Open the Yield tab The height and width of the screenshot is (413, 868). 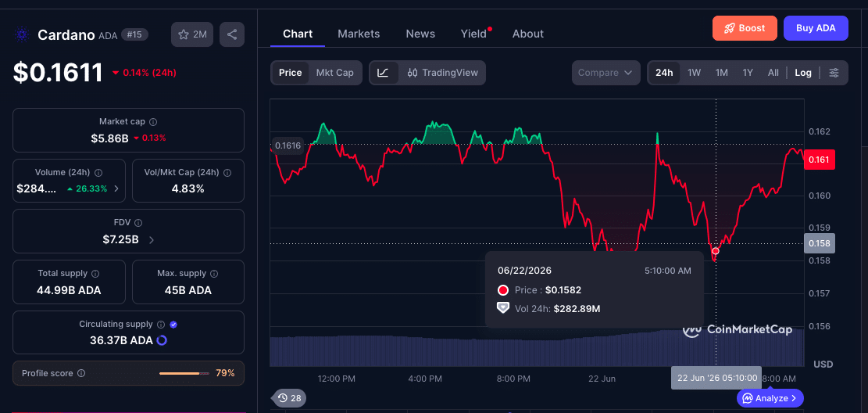474,34
